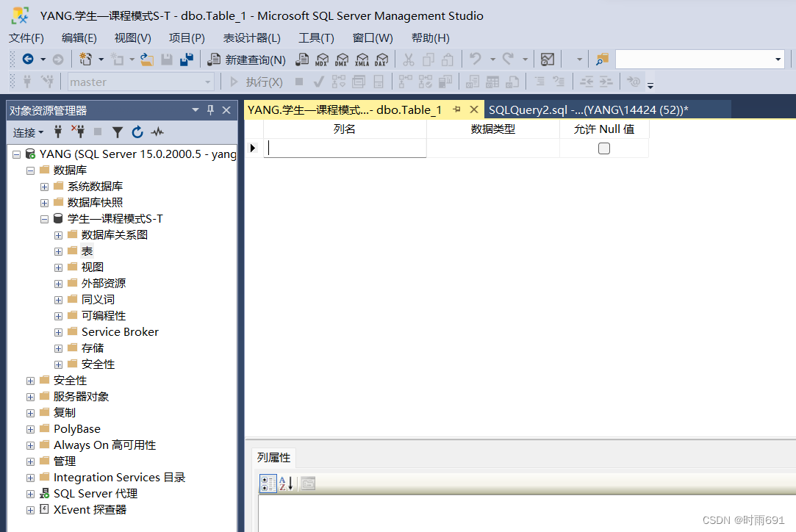This screenshot has height=532, width=796.
Task: Close the Object Explorer panel
Action: click(x=226, y=110)
